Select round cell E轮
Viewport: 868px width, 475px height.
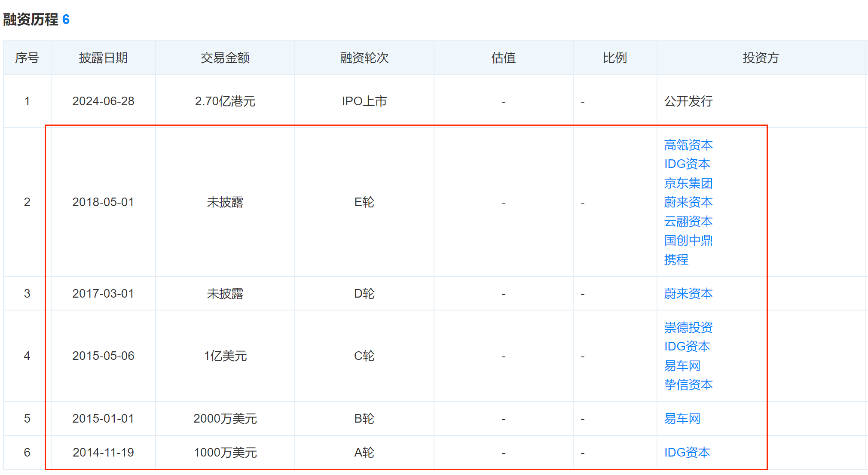click(x=364, y=202)
